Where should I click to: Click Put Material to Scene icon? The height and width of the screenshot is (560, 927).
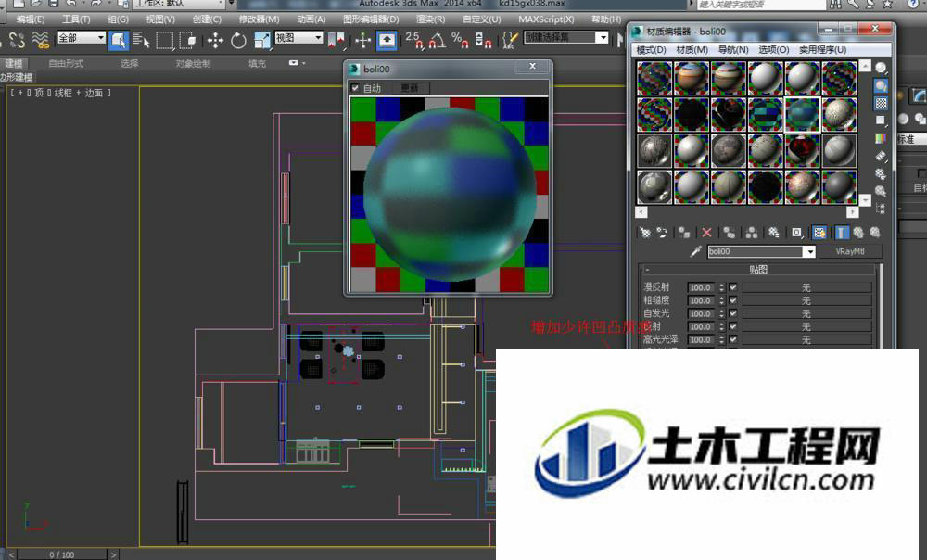[x=662, y=233]
